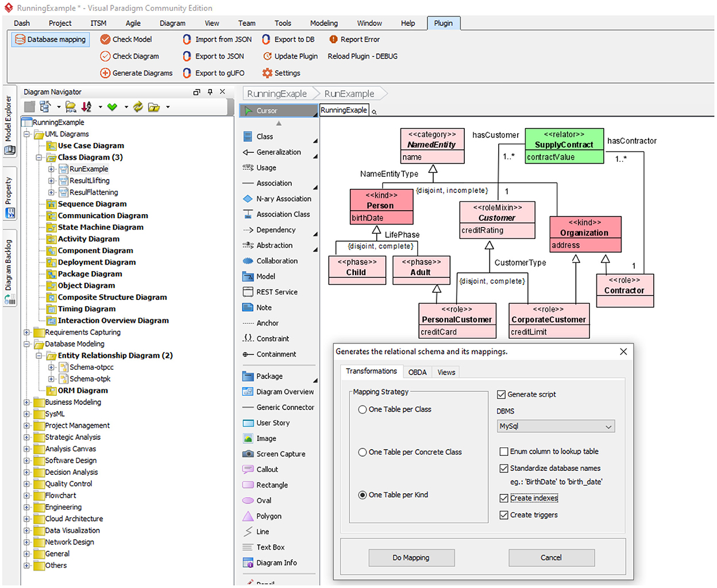This screenshot has height=588, width=717.
Task: Toggle the Create triggers checkbox
Action: [504, 515]
